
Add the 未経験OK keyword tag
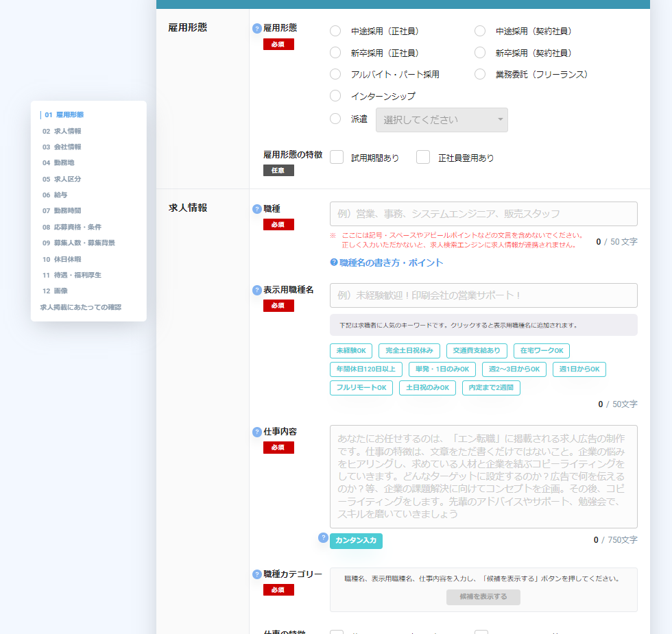(350, 350)
